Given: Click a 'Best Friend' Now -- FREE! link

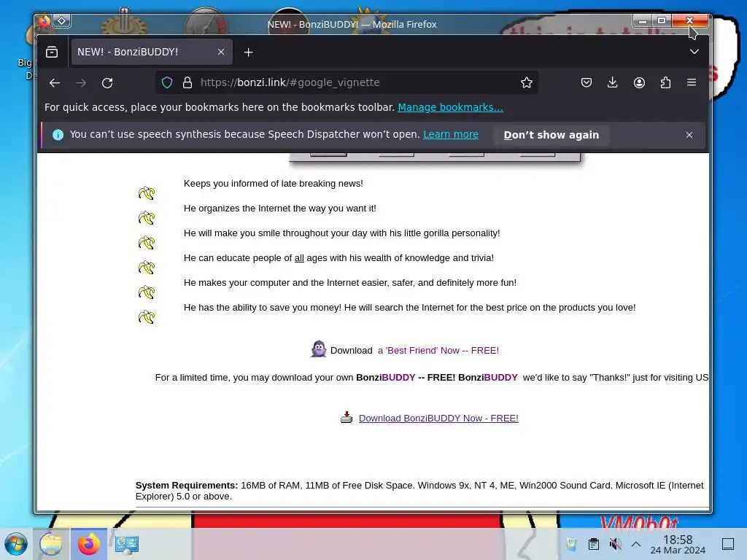Looking at the screenshot, I should tap(438, 351).
